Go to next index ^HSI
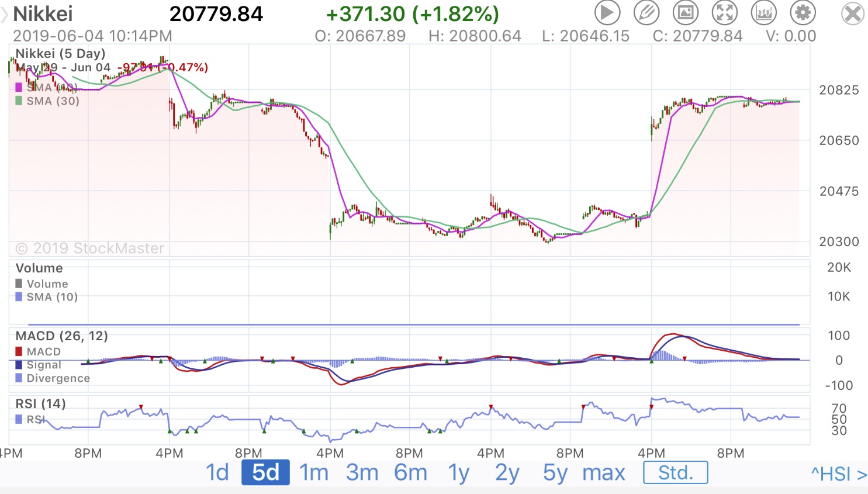868x494 pixels. 838,474
